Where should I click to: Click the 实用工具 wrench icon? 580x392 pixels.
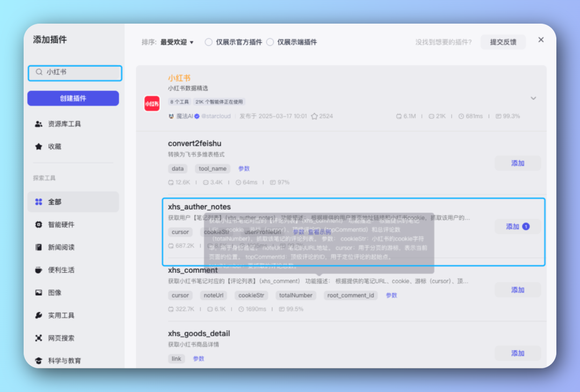pyautogui.click(x=39, y=315)
